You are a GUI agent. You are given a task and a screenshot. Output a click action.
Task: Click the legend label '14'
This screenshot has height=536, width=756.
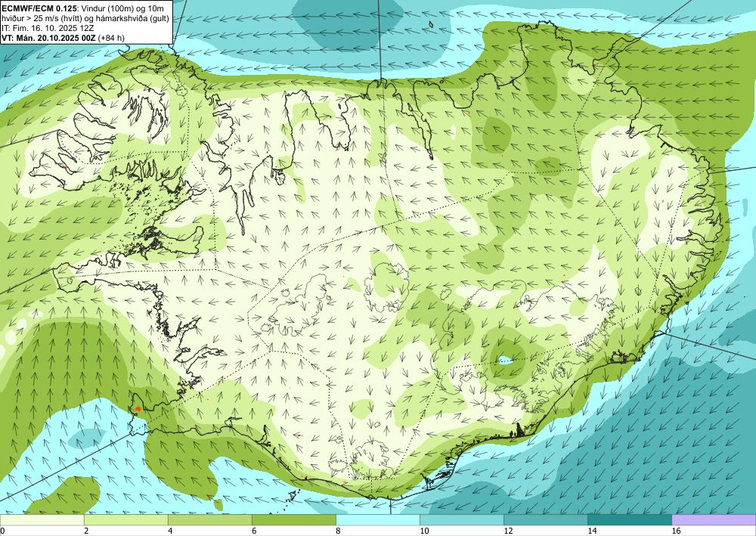tap(592, 531)
